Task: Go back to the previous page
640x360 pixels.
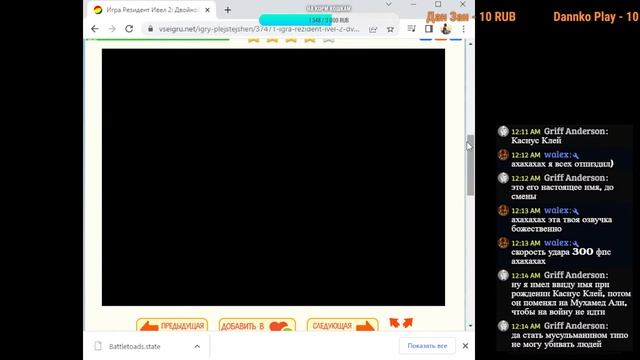Action: (x=95, y=29)
